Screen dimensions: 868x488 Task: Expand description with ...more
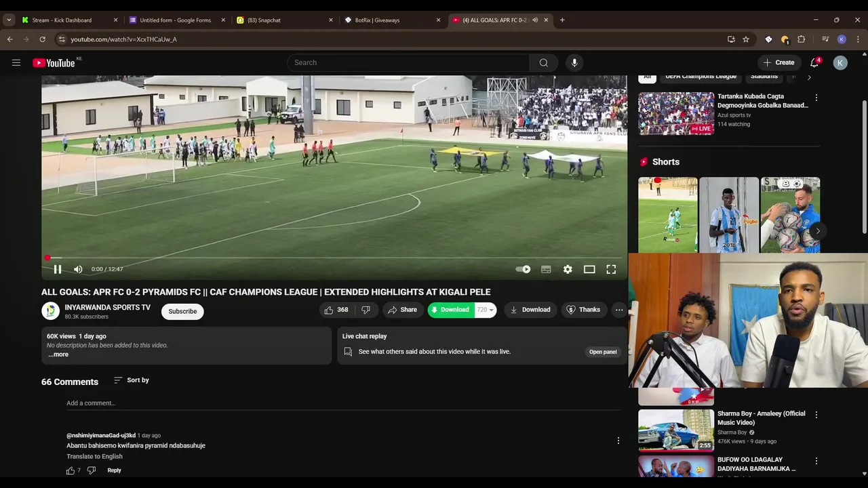point(58,354)
